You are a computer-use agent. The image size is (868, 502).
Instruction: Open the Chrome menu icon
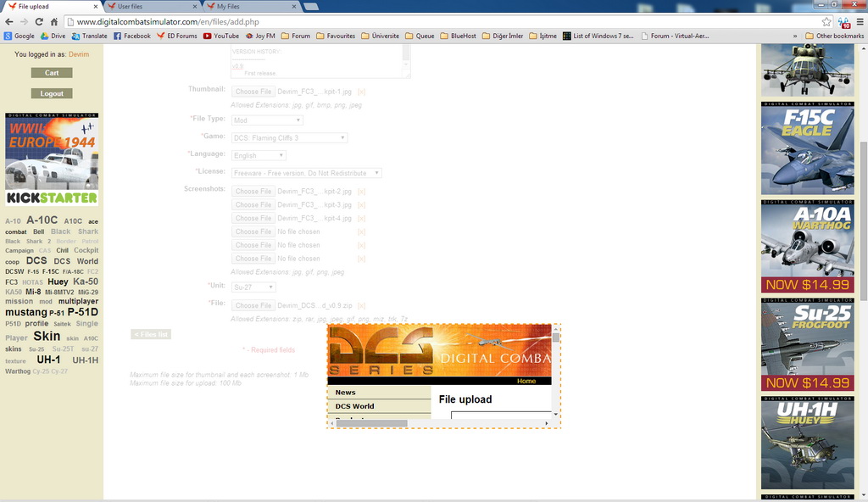tap(860, 21)
